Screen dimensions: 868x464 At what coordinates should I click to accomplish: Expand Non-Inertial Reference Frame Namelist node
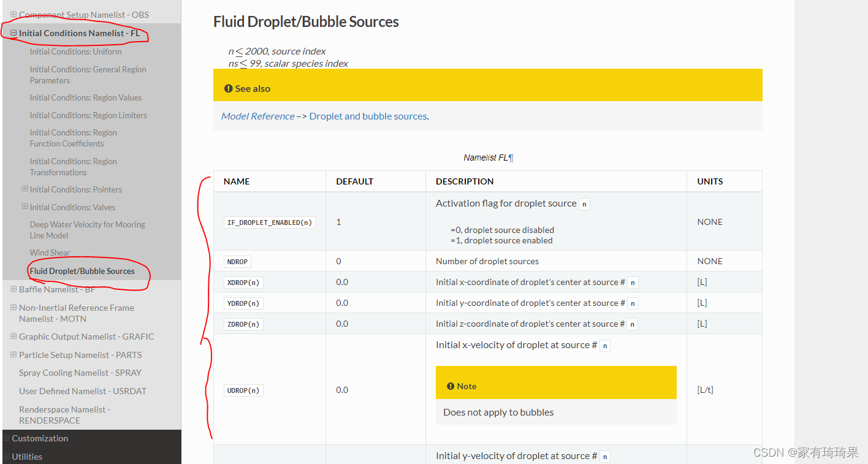[13, 307]
